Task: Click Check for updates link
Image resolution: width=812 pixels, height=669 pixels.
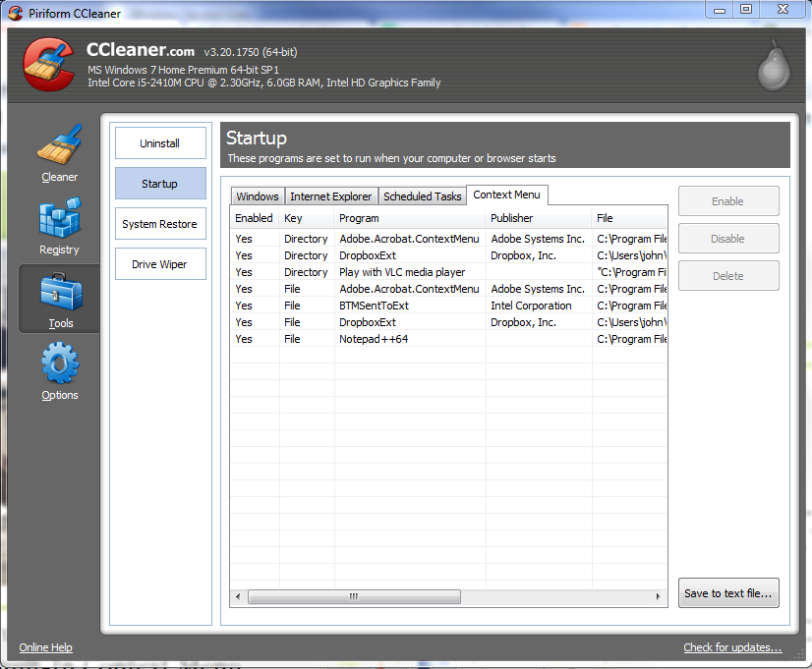Action: (x=732, y=647)
